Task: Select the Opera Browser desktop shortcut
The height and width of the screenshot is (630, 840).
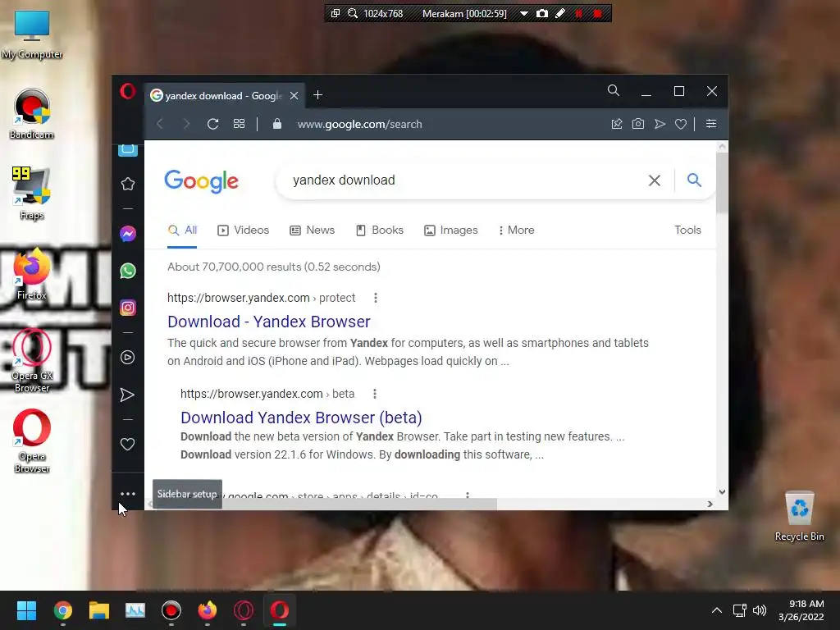Action: (x=32, y=441)
